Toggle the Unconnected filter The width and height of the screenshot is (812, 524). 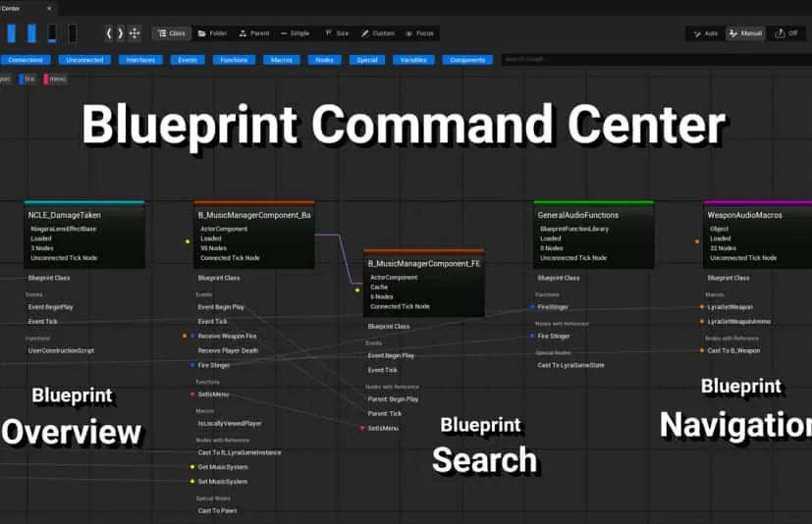[84, 60]
